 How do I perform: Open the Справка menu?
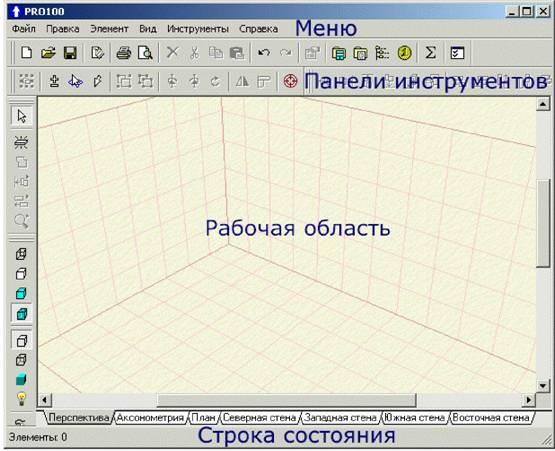point(258,29)
